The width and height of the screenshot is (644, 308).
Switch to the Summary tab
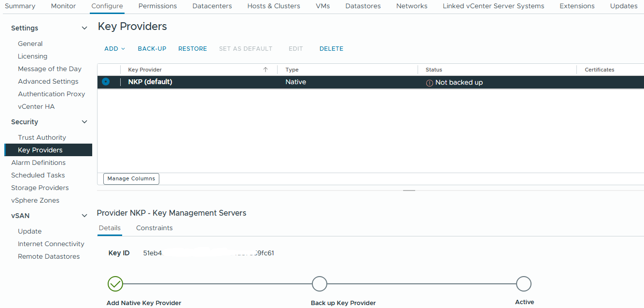[x=20, y=6]
